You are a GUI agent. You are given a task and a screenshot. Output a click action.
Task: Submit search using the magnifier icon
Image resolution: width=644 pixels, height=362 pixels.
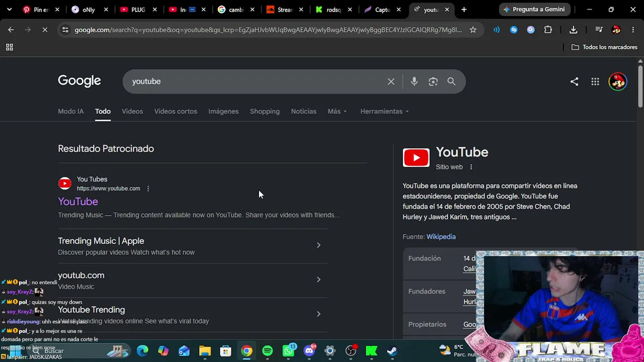[451, 81]
